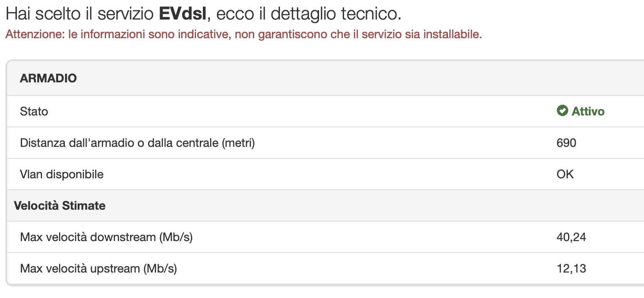Click the Stato row label
Screen dimensions: 644x298
tap(34, 112)
